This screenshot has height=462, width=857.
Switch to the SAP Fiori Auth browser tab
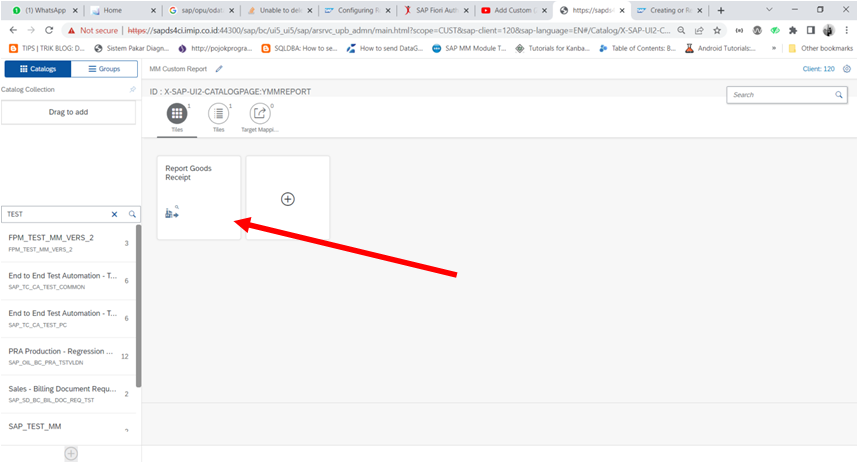tap(436, 10)
